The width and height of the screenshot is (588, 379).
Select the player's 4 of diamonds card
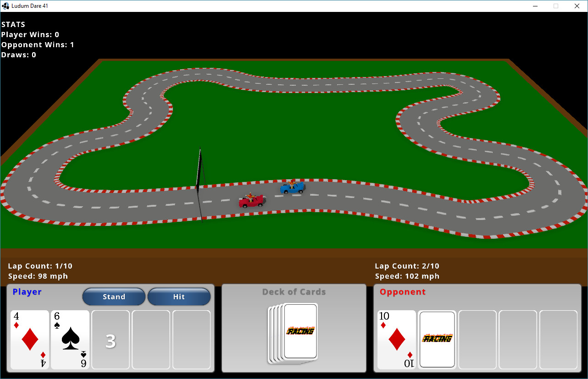click(30, 340)
